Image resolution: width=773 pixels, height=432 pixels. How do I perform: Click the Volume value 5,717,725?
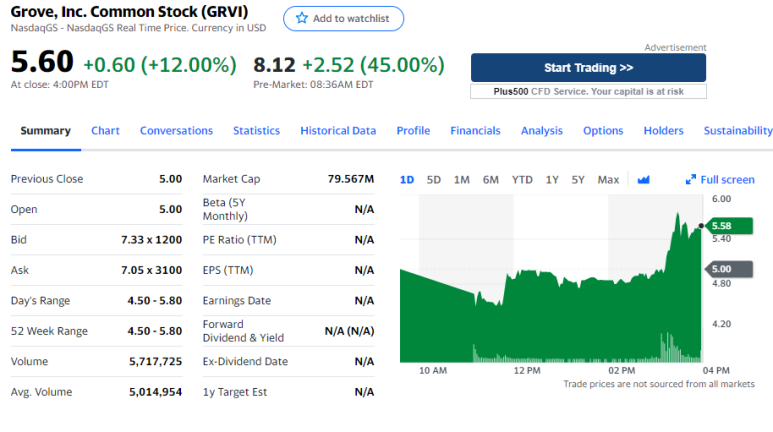click(x=155, y=361)
